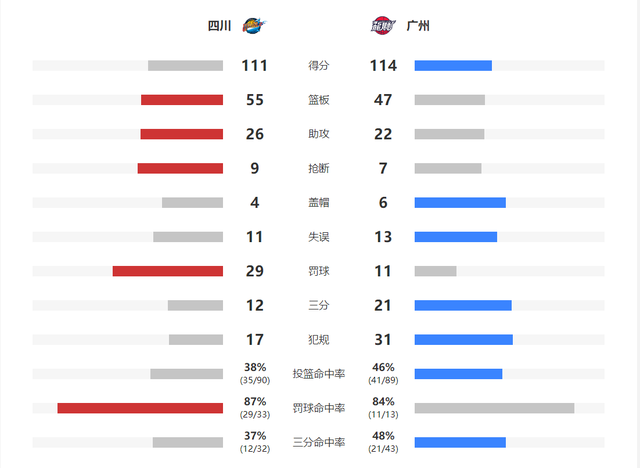Click Guangzhou's blue 犯规 bar
Image resolution: width=640 pixels, height=468 pixels.
tap(463, 340)
